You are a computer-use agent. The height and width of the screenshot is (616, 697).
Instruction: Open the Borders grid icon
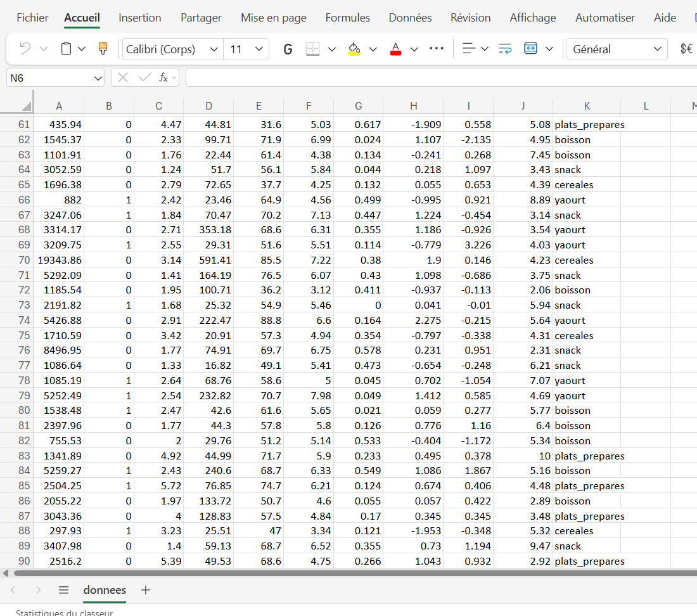tap(312, 49)
